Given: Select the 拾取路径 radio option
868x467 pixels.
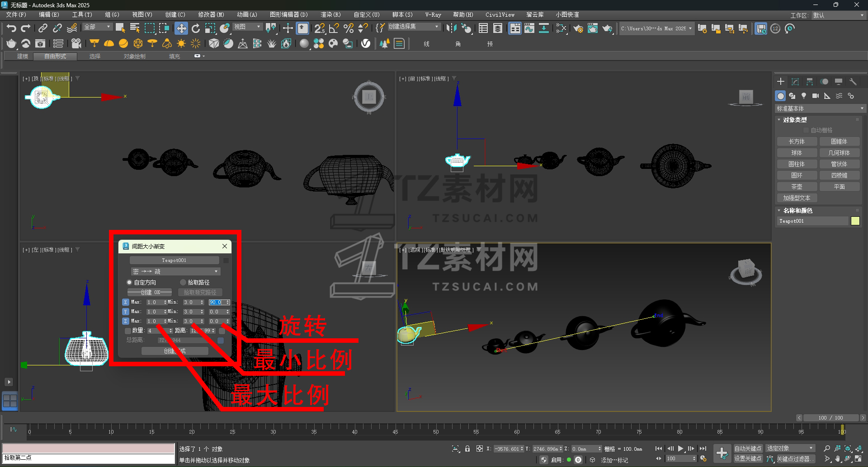Looking at the screenshot, I should tap(183, 282).
